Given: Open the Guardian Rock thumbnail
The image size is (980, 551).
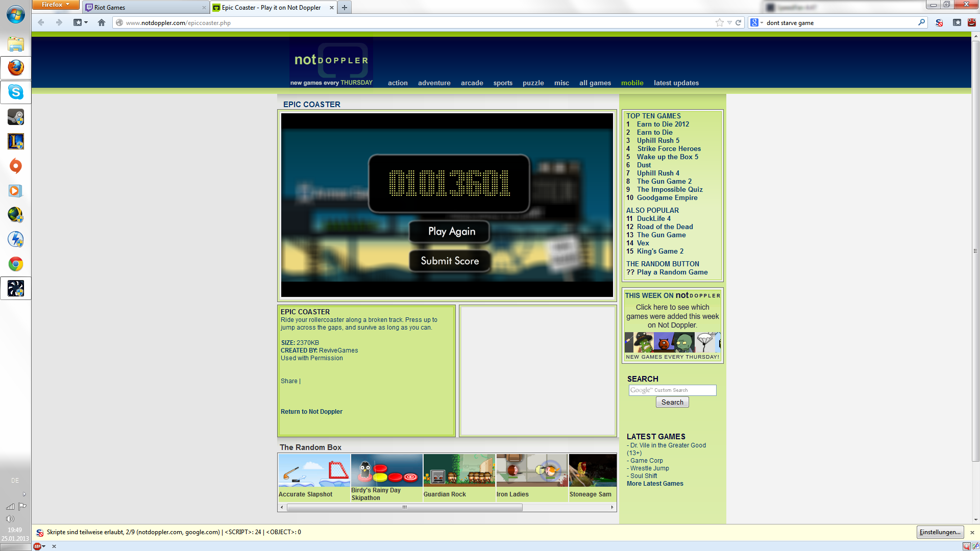Looking at the screenshot, I should tap(459, 470).
